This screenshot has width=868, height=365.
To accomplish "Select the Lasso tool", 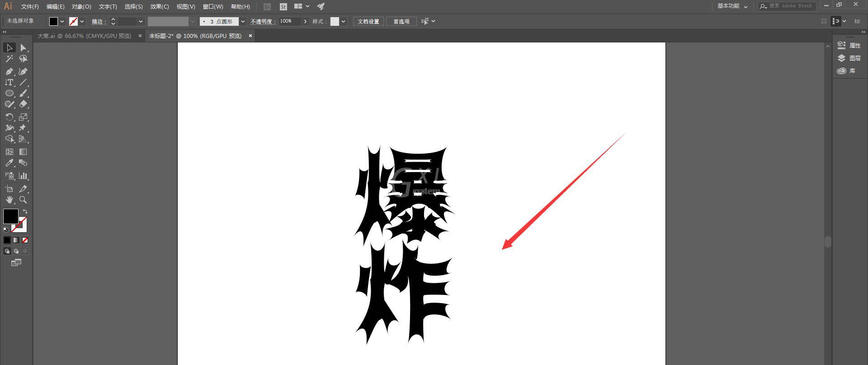I will coord(23,59).
